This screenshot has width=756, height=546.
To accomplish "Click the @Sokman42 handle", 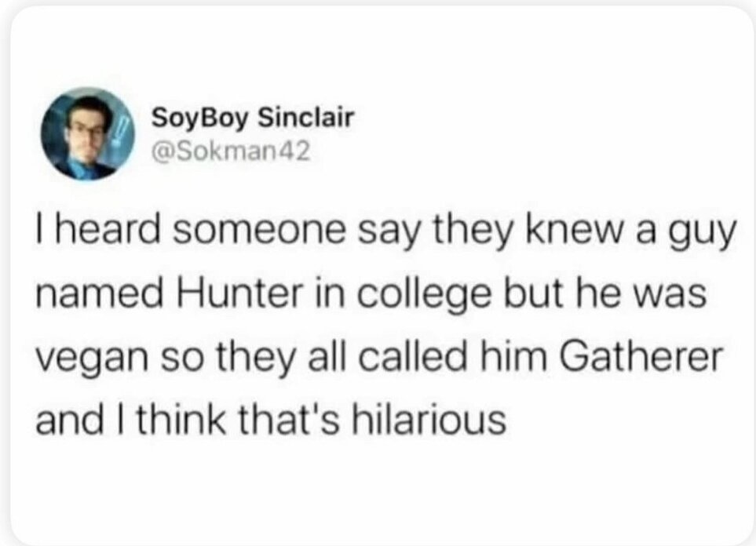I will pyautogui.click(x=231, y=148).
